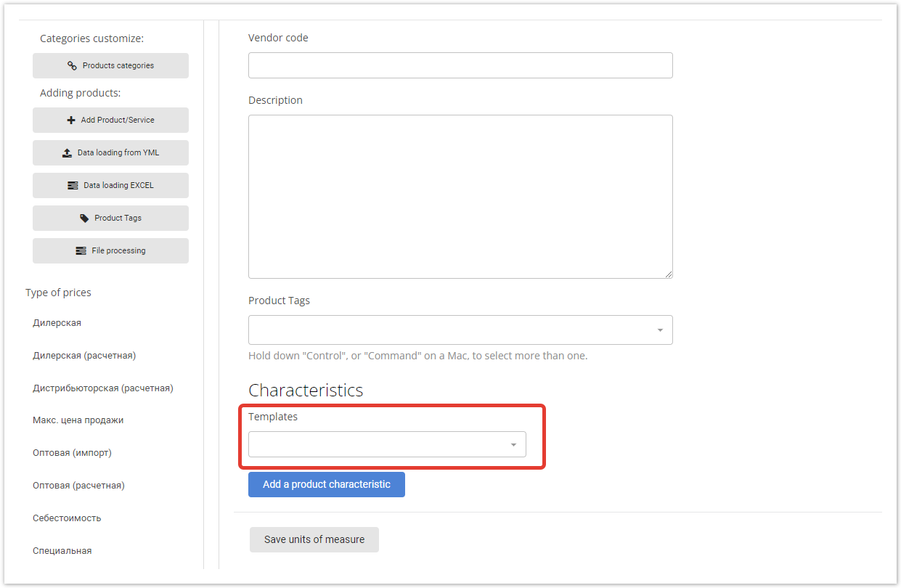Select price type Дилерская (расчетная)
901x588 pixels.
pyautogui.click(x=84, y=355)
